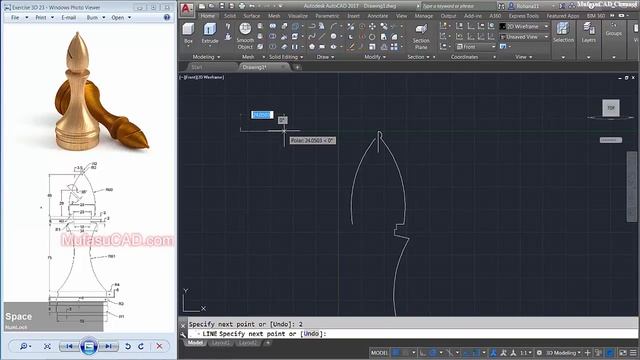This screenshot has height=360, width=640.
Task: Go to next image in Photo Viewer
Action: [108, 346]
